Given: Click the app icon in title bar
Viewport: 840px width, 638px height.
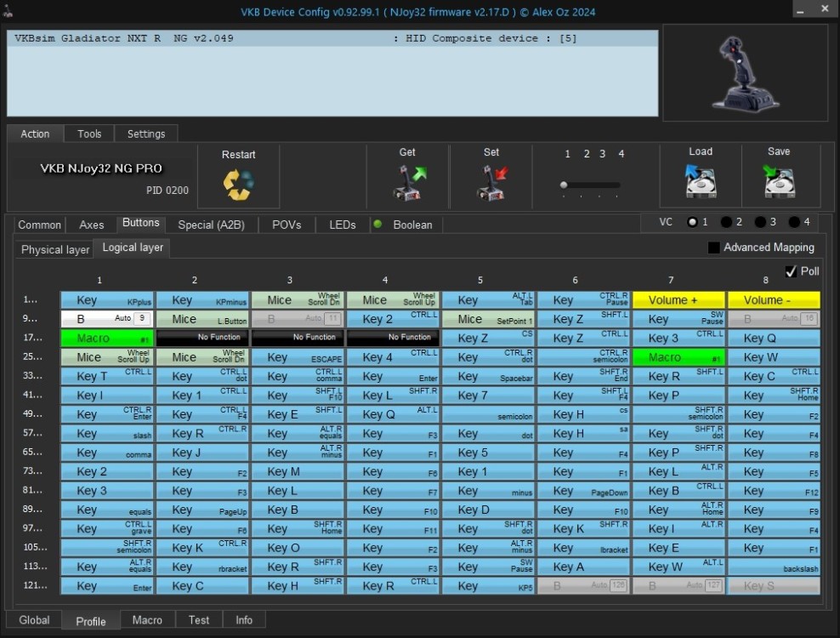Looking at the screenshot, I should [10, 13].
